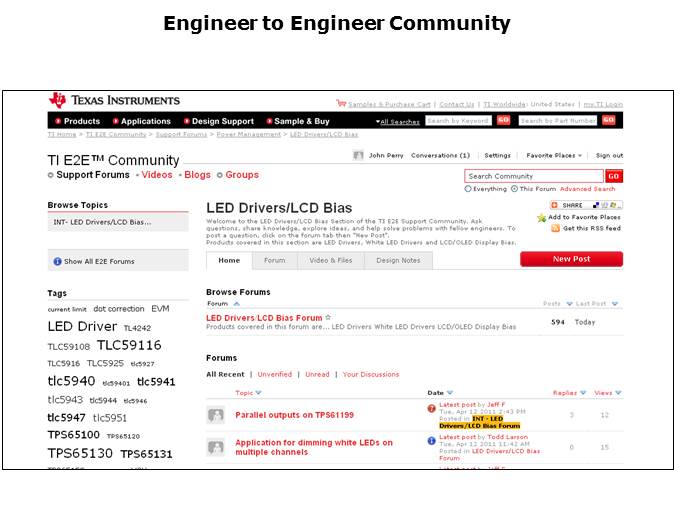Open the shopping cart icon
This screenshot has width=674, height=506.
341,103
